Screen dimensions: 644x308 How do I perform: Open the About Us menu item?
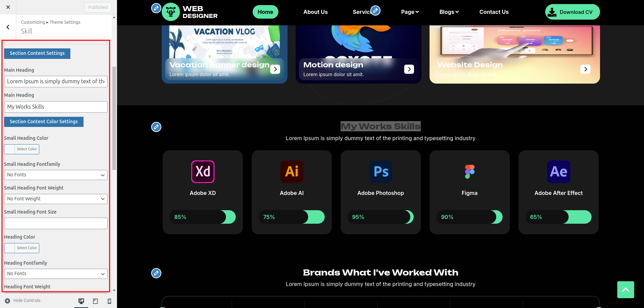click(x=315, y=12)
